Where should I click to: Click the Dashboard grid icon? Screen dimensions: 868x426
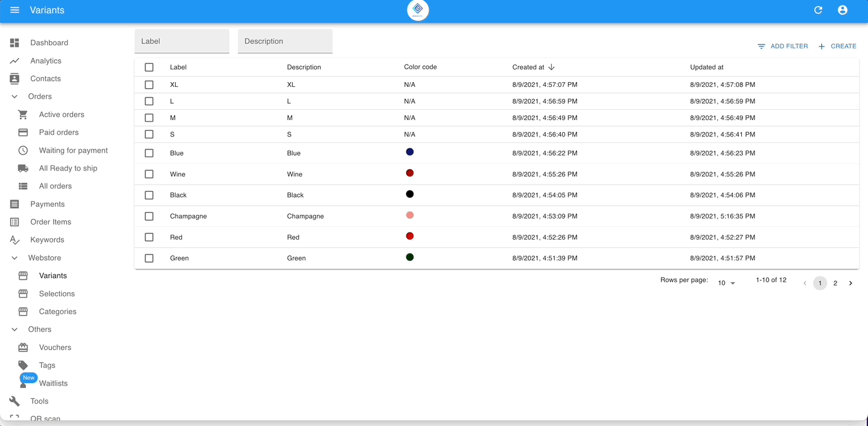(x=14, y=43)
